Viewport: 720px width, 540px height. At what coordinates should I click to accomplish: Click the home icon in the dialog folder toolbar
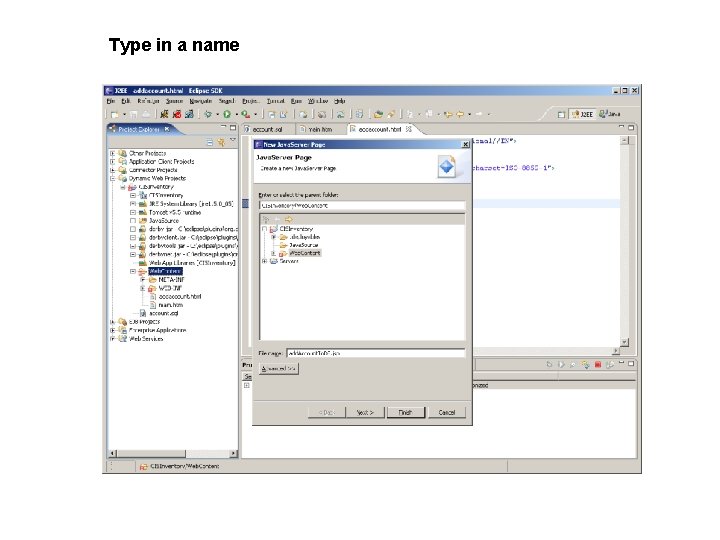[265, 219]
